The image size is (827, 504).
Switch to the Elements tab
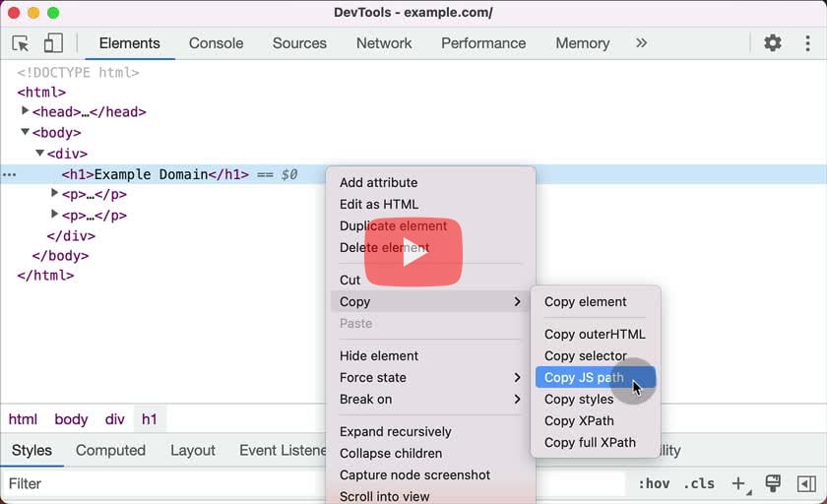(129, 43)
